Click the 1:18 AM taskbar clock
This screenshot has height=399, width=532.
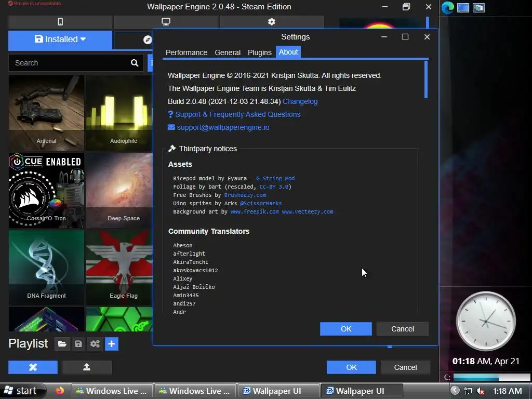(507, 391)
